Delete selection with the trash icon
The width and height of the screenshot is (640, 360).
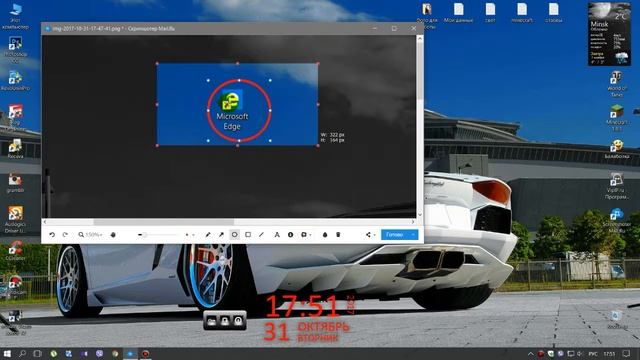[338, 235]
